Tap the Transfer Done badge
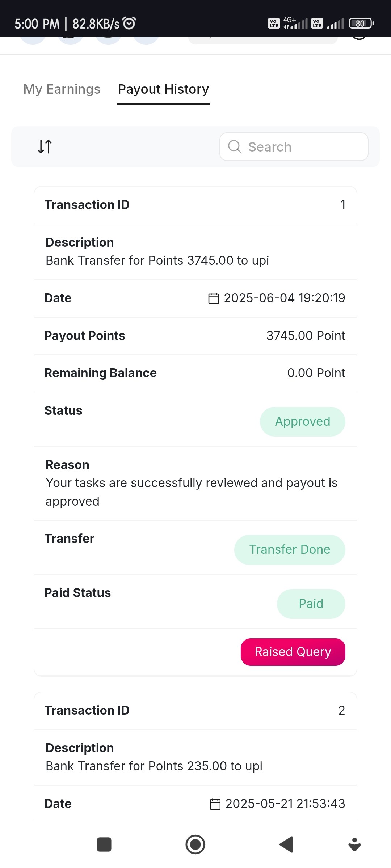Image resolution: width=391 pixels, height=868 pixels. [290, 549]
